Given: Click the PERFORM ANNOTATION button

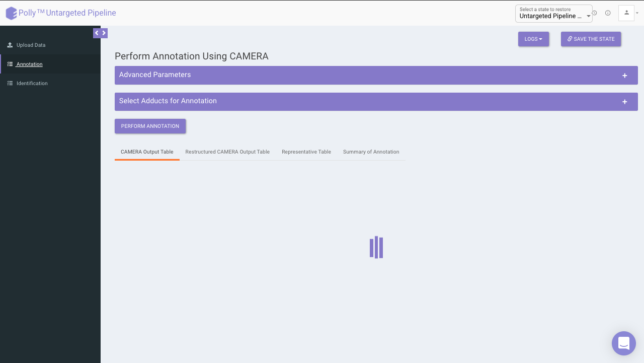Looking at the screenshot, I should coord(150,126).
